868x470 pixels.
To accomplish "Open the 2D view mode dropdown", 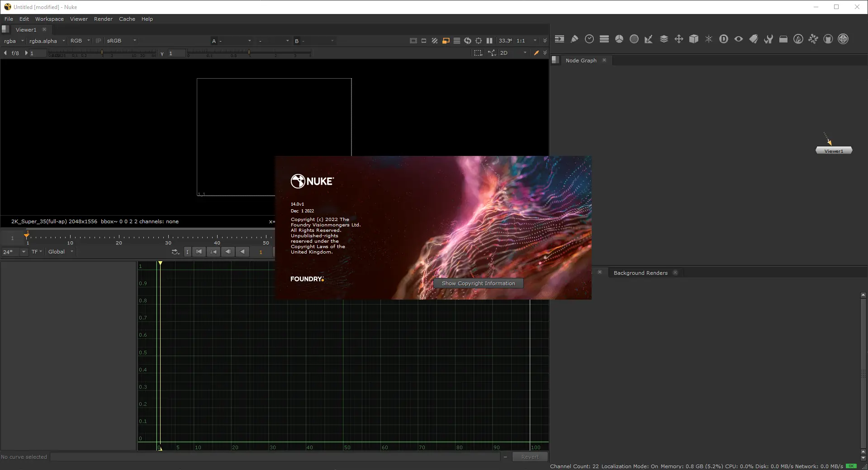I will coord(513,53).
